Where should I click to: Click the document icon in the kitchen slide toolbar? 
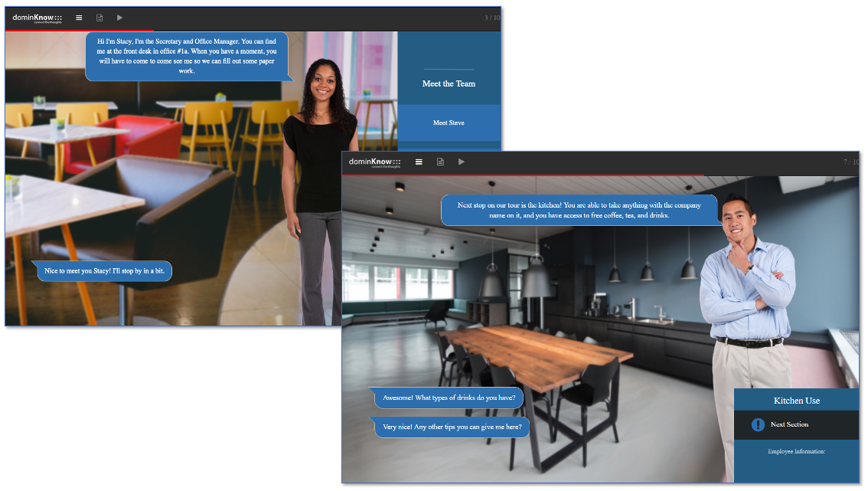pyautogui.click(x=440, y=162)
